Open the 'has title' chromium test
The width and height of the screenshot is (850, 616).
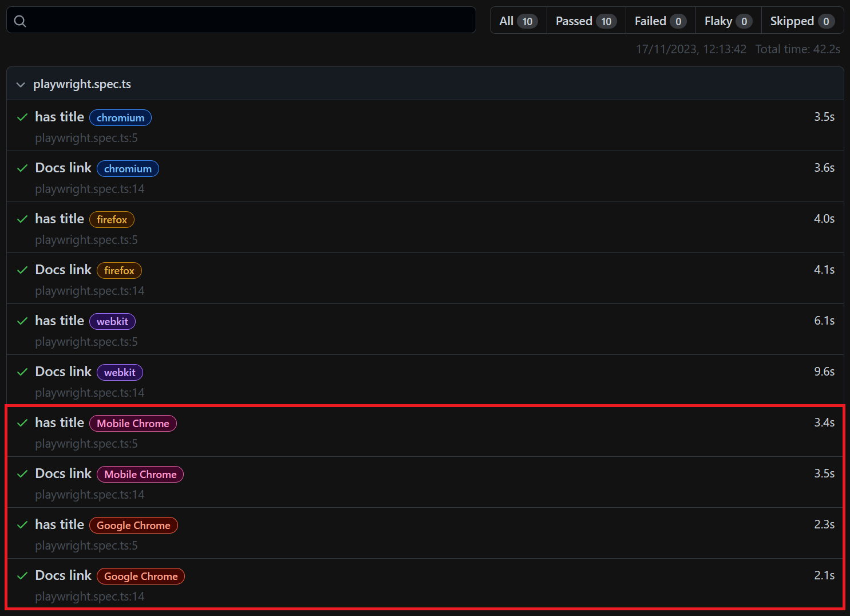60,117
